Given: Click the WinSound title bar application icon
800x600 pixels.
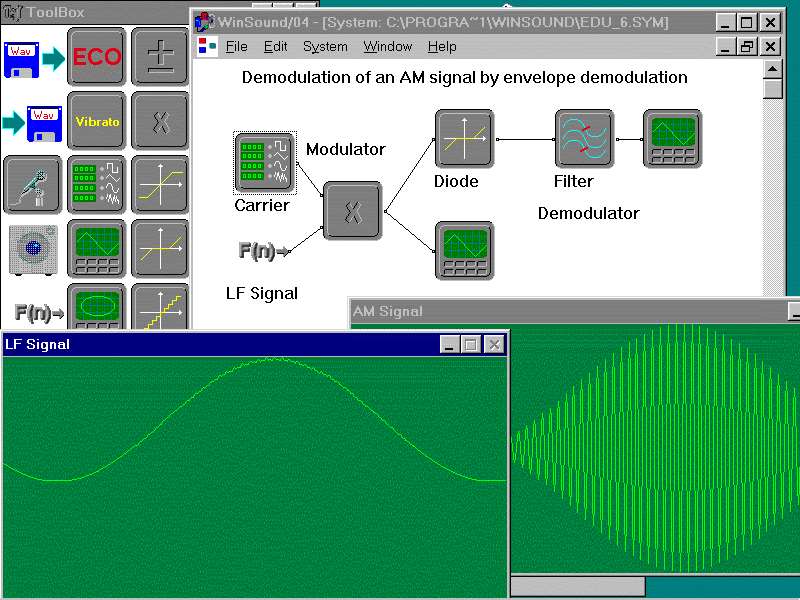Looking at the screenshot, I should pos(204,22).
